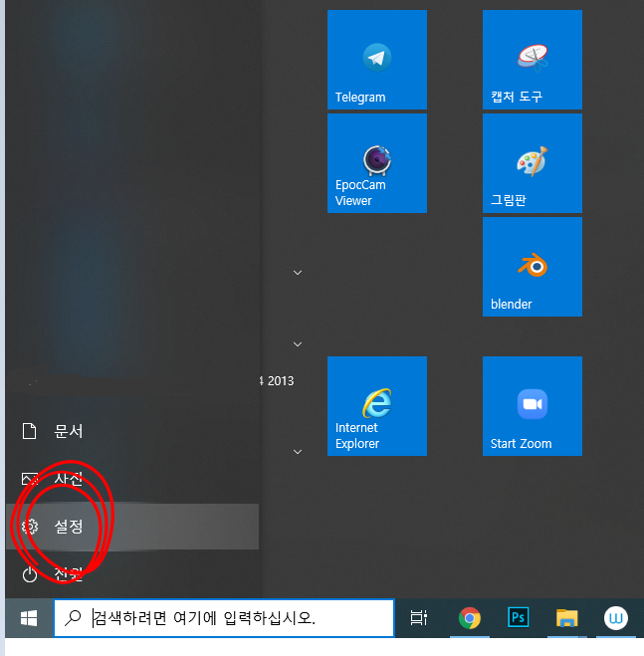The width and height of the screenshot is (644, 656).
Task: Open the EpocCam Viewer tile
Action: [x=377, y=163]
